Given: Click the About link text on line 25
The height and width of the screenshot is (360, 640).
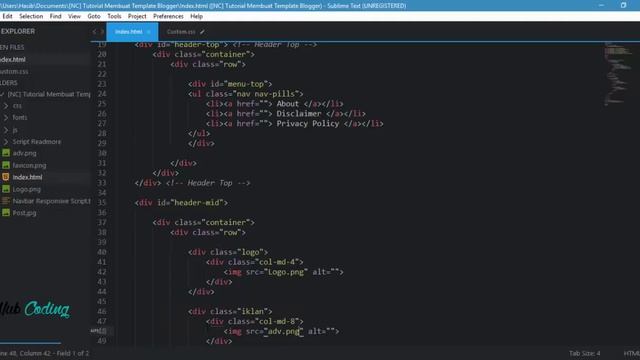Looking at the screenshot, I should click(x=288, y=104).
